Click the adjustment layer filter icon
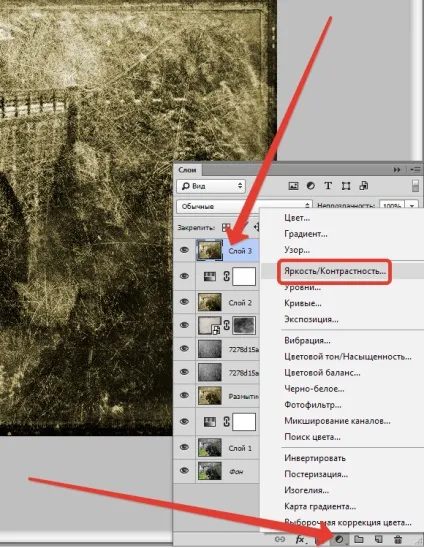The width and height of the screenshot is (424, 548). point(310,186)
